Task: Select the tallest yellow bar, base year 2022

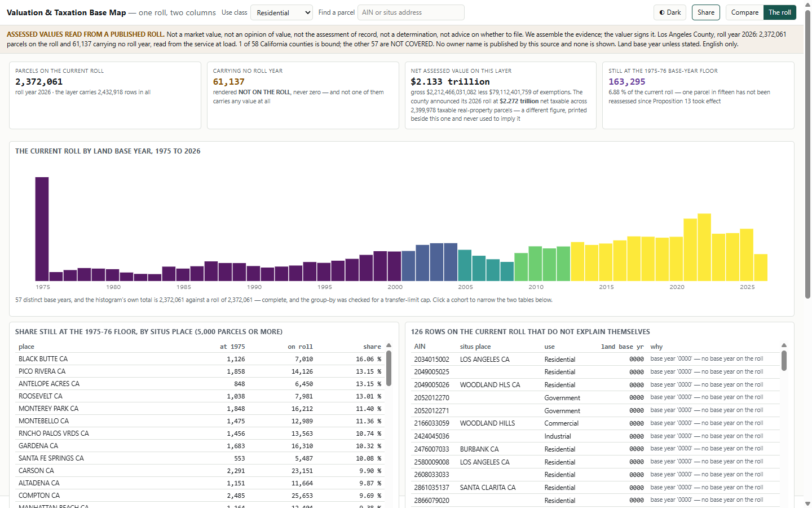Action: pos(704,247)
